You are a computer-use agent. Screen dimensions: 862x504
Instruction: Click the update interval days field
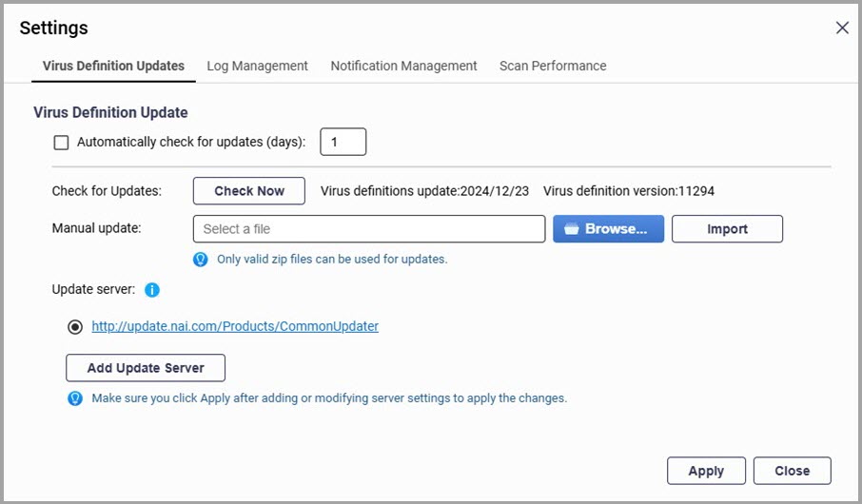pyautogui.click(x=343, y=142)
